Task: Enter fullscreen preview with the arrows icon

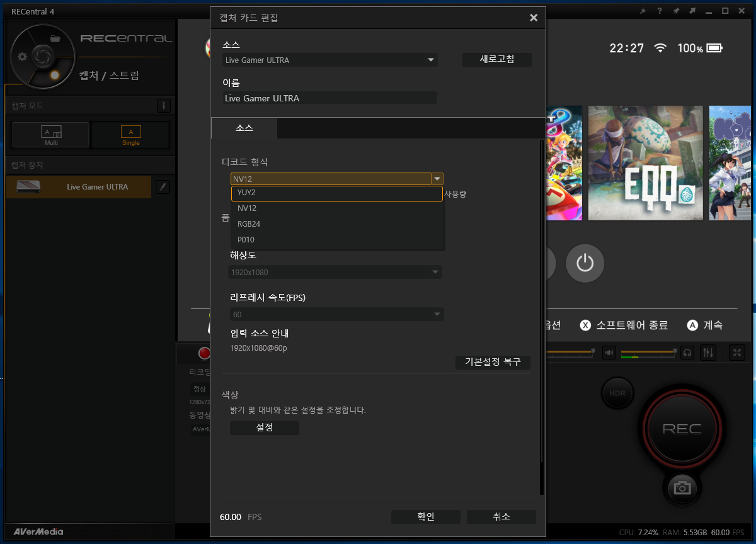Action: click(x=737, y=353)
